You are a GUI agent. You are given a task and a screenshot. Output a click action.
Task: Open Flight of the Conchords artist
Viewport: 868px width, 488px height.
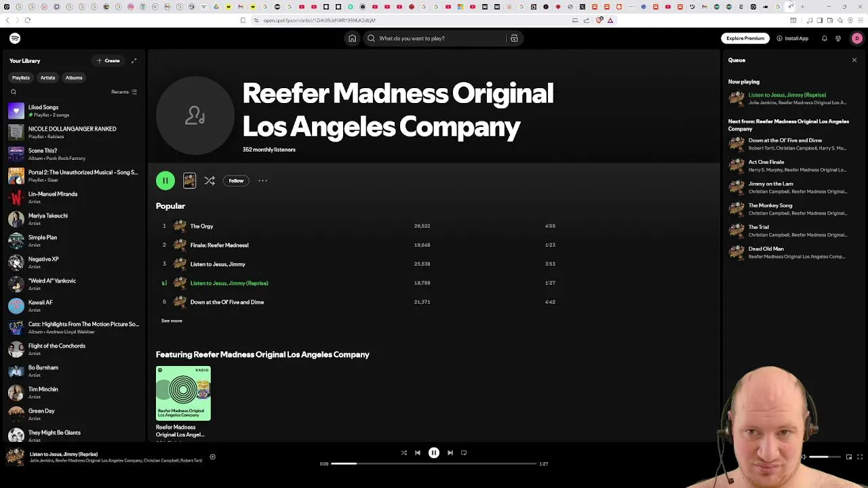click(73, 349)
